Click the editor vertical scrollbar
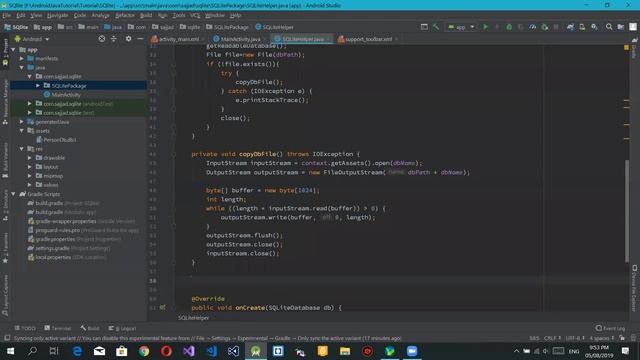Viewport: 640px width, 360px height. pyautogui.click(x=627, y=211)
